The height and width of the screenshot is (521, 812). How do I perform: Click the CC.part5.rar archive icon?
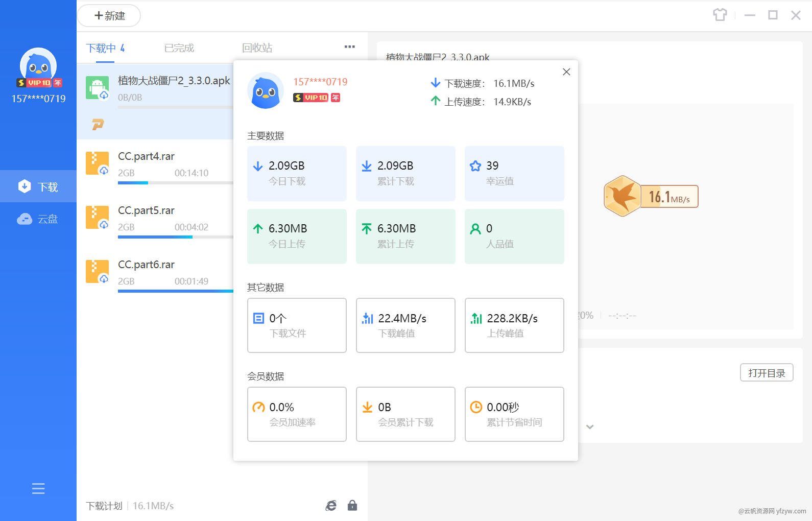[97, 218]
